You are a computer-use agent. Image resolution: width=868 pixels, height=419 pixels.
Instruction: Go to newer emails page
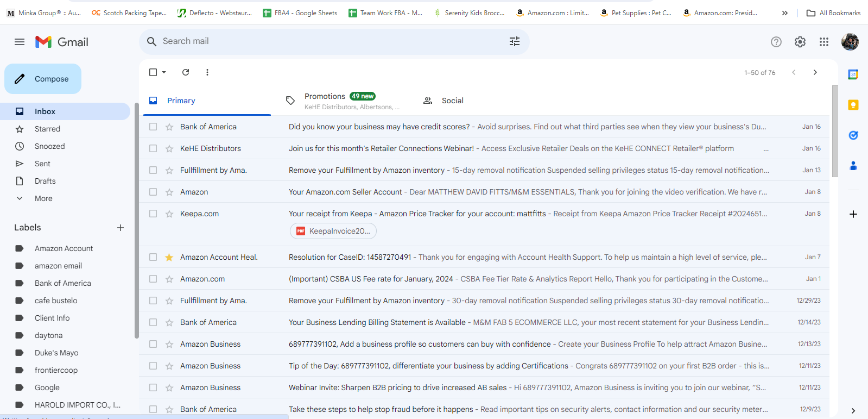(x=794, y=72)
